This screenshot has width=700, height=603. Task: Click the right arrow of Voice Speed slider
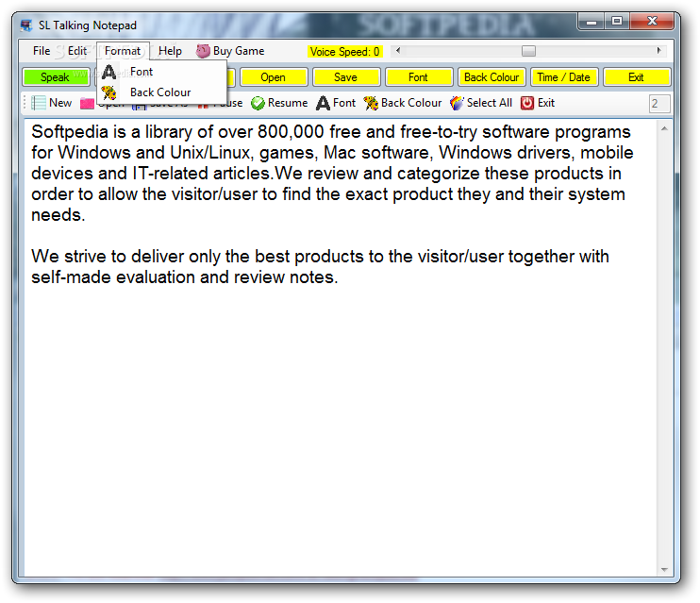[658, 51]
